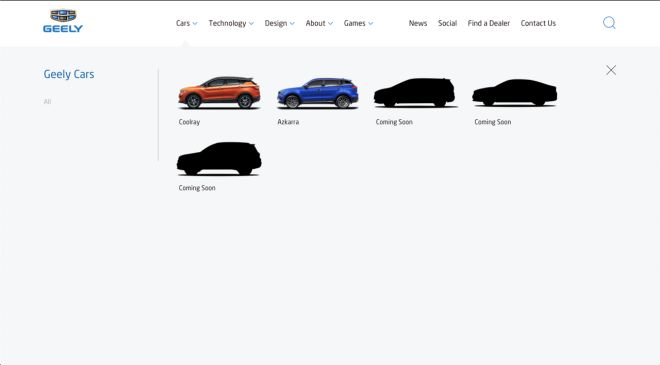
Task: Expand the About dropdown menu
Action: pyautogui.click(x=319, y=23)
